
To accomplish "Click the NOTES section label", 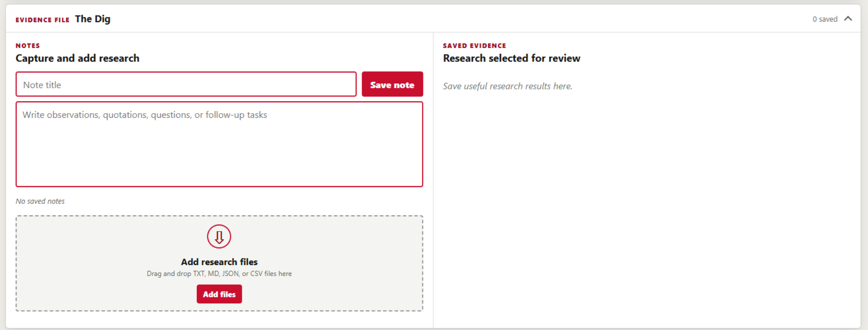I will pos(28,45).
